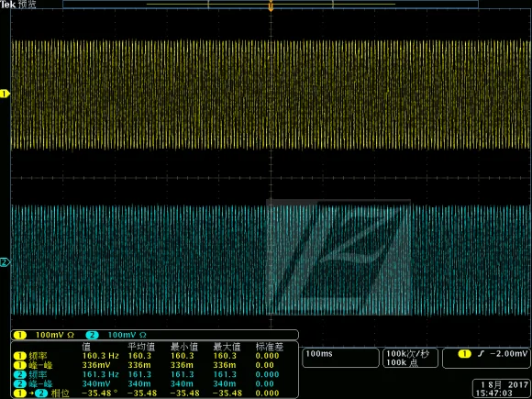Select the channel 1 frequency measurement badge
532x399 pixels.
[x=19, y=356]
